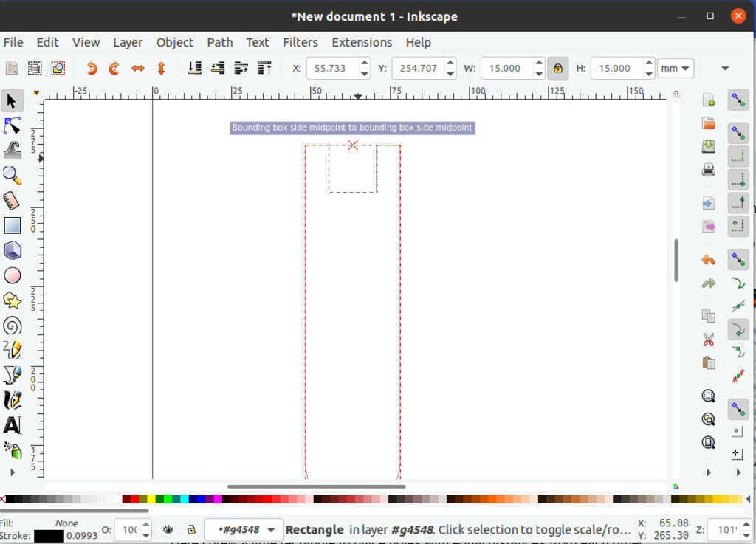The width and height of the screenshot is (756, 544).
Task: Toggle Enable snapping at top of snap bar
Action: (x=738, y=100)
